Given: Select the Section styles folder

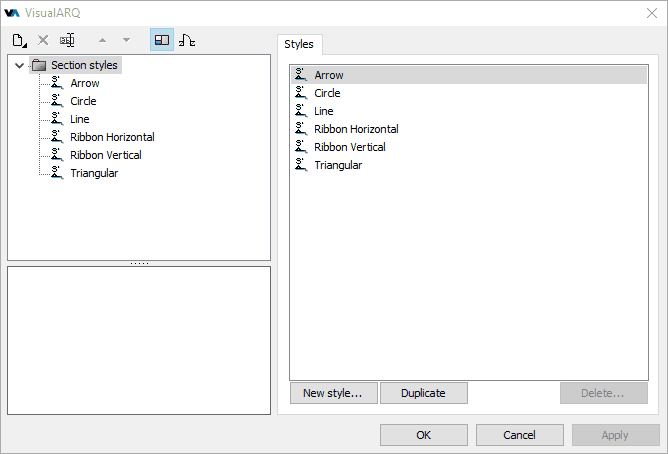Looking at the screenshot, I should tap(76, 65).
